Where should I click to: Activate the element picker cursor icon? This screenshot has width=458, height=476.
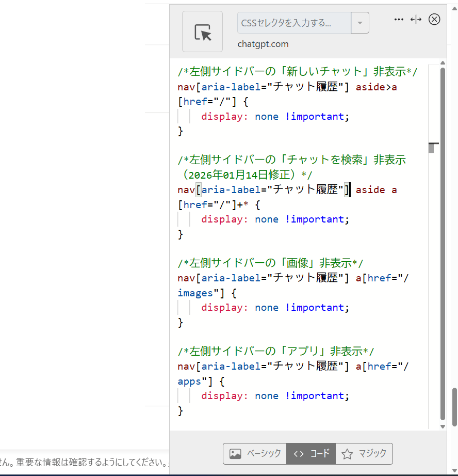[x=202, y=31]
